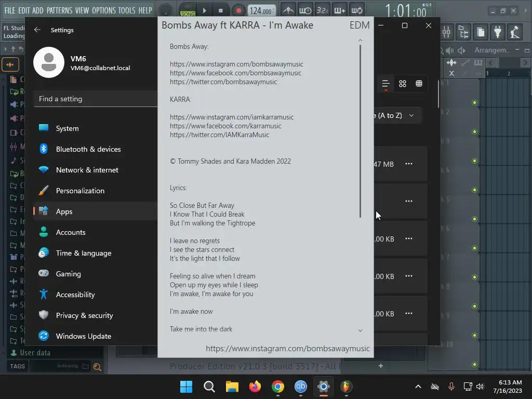Open the twitter.com/IAMKarraMusic link
Screen dimensions: 532x399
(220, 135)
